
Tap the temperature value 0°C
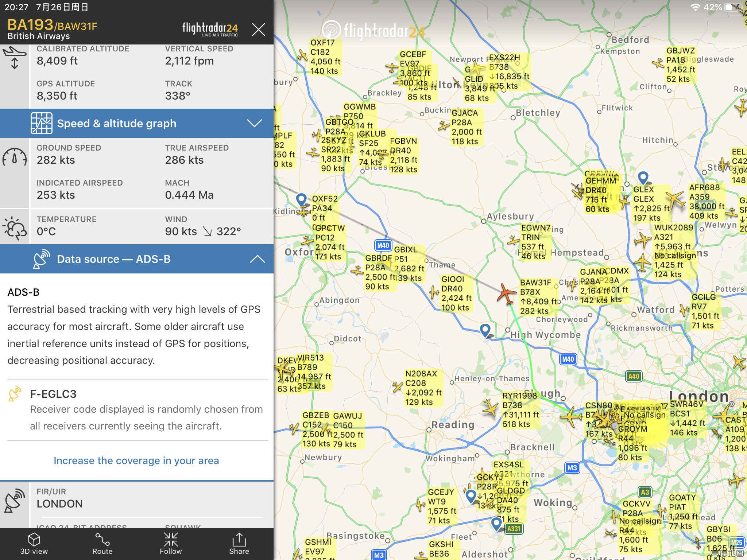click(46, 232)
